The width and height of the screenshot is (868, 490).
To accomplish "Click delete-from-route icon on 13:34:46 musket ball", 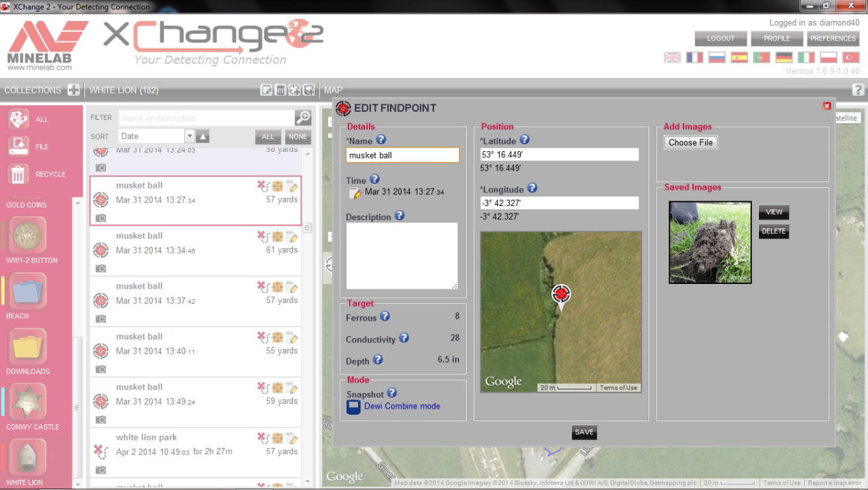I will [x=262, y=237].
